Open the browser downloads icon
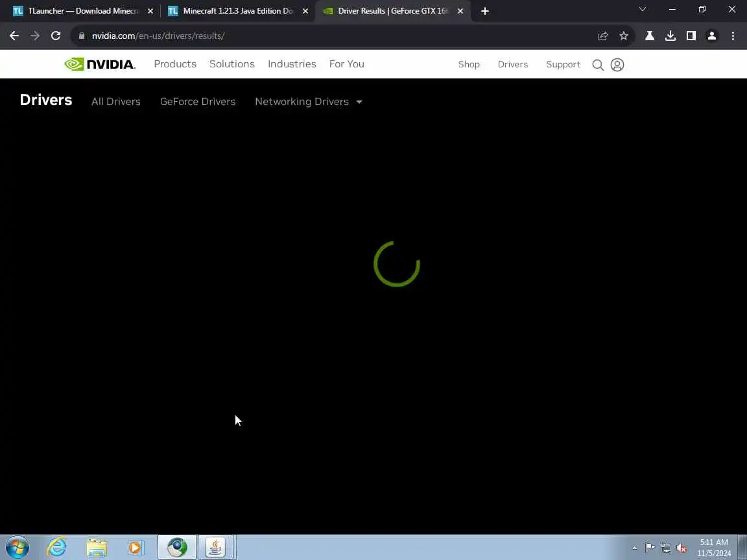Viewport: 747px width, 560px height. [x=670, y=36]
